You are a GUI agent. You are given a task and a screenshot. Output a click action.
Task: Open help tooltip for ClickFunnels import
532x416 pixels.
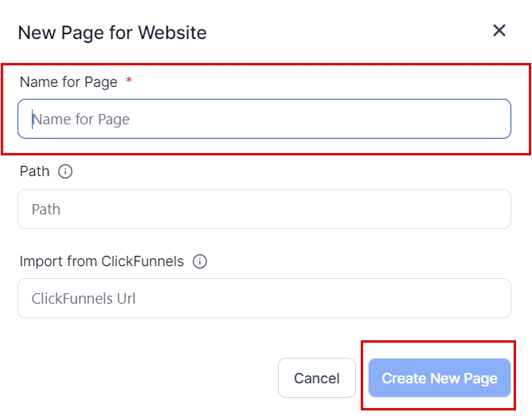[x=200, y=261]
